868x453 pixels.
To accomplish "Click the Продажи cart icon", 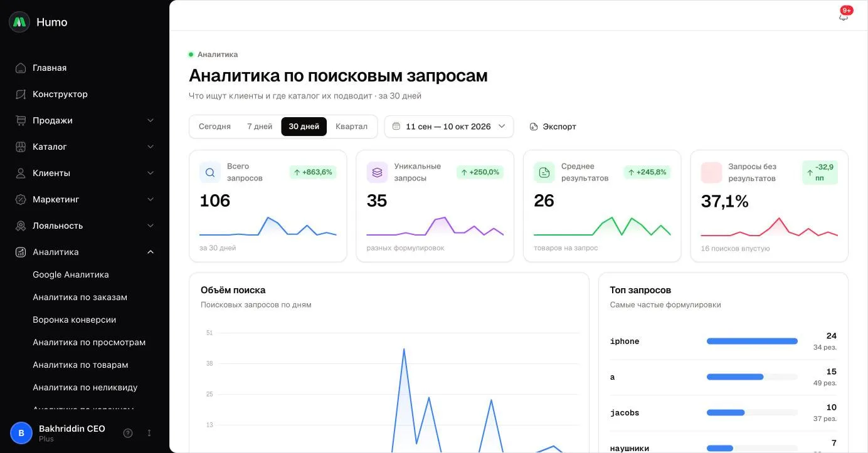I will (21, 120).
